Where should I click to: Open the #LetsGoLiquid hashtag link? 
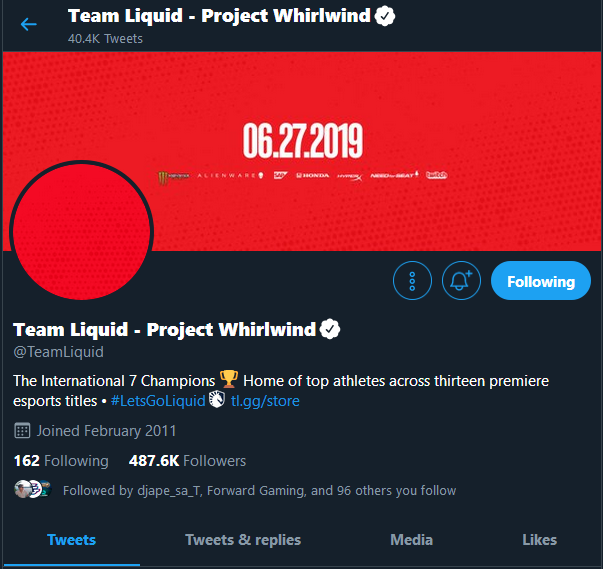[x=158, y=401]
